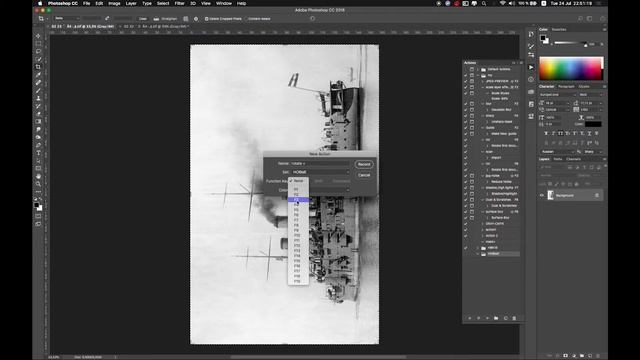Toggle checkmark for Gaussian Blur step
This screenshot has width=640, height=360.
[x=466, y=109]
